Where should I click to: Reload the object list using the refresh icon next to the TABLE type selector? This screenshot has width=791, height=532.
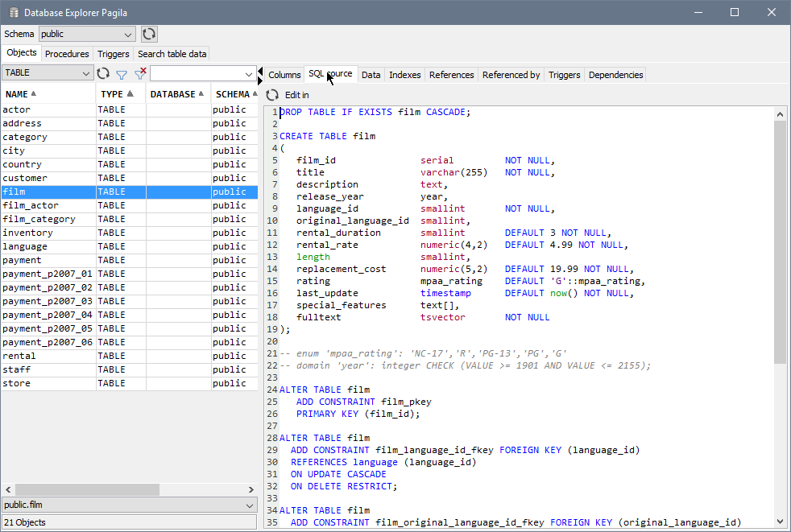103,73
